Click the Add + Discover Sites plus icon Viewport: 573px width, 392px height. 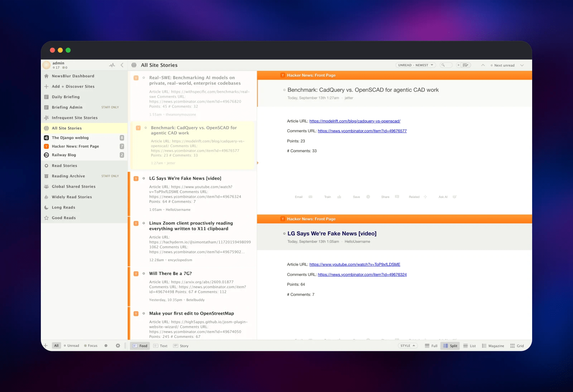[x=46, y=86]
